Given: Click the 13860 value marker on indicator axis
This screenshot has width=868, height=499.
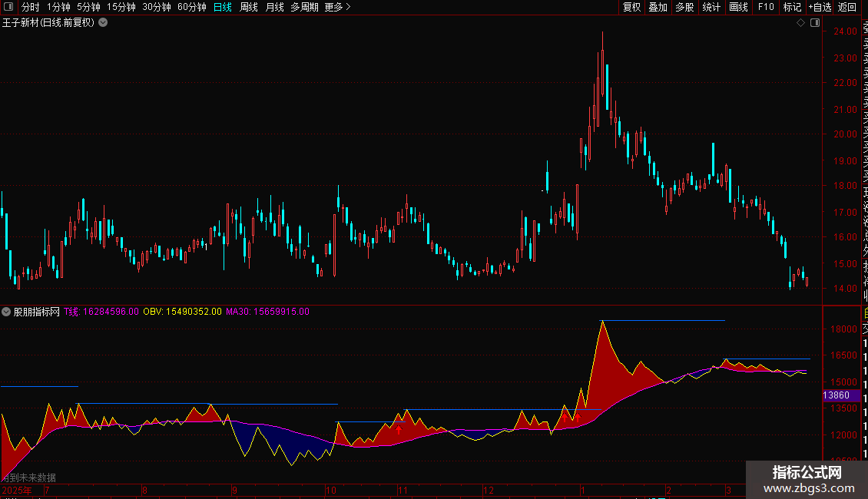Looking at the screenshot, I should (841, 395).
